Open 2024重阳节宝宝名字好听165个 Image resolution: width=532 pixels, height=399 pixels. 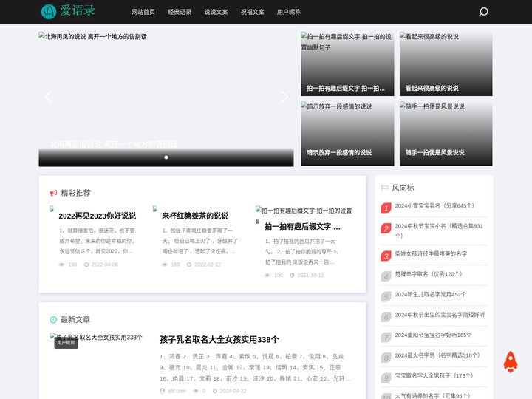tap(433, 335)
